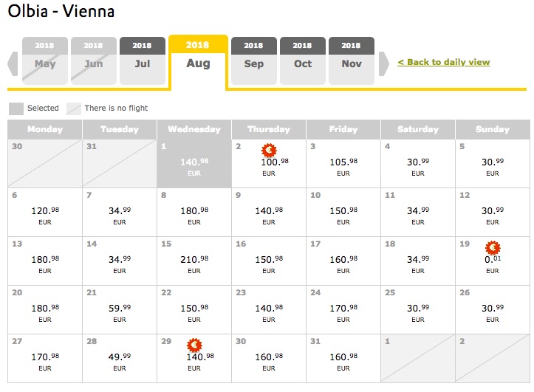Click the next months arrow
Viewport: 534px width, 392px height.
click(x=384, y=63)
